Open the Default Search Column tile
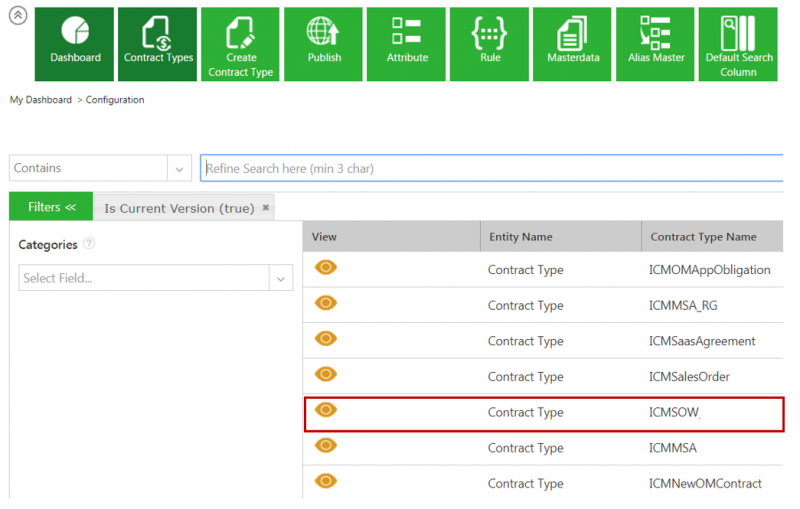 pyautogui.click(x=738, y=44)
